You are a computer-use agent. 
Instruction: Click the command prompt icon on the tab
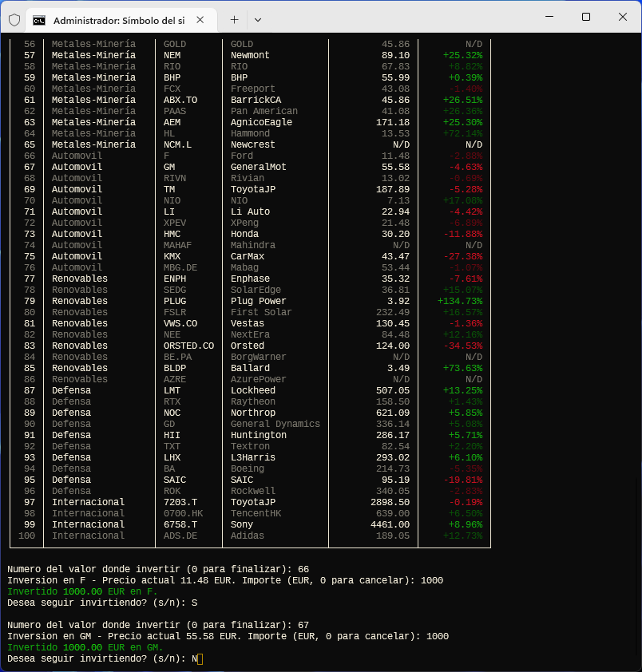(39, 19)
